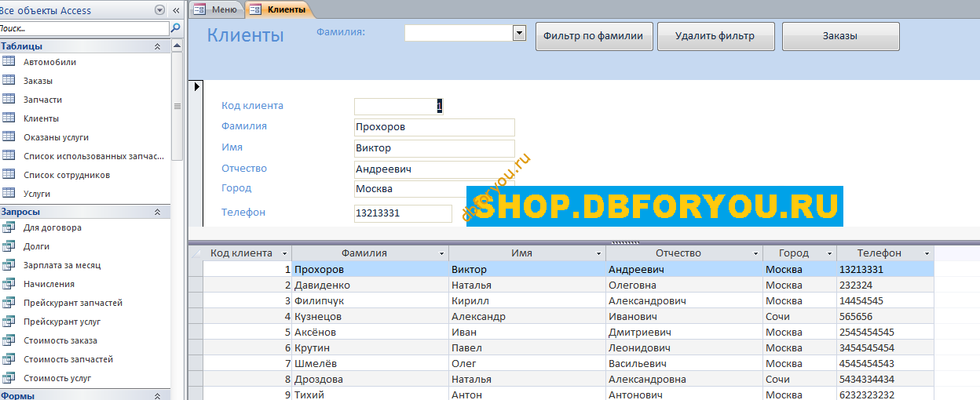Open the navigation pane category dropdown arrow

[160, 10]
